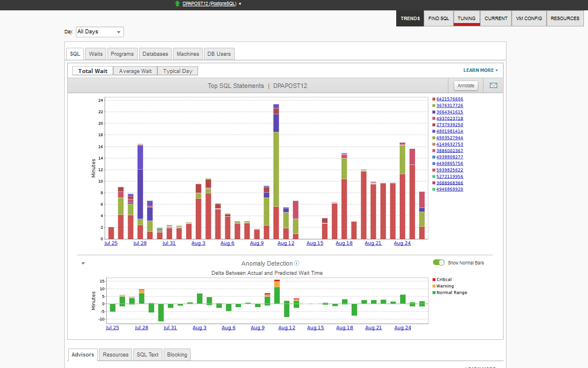Image resolution: width=588 pixels, height=368 pixels.
Task: Click the Critical legend red square
Action: tap(434, 279)
